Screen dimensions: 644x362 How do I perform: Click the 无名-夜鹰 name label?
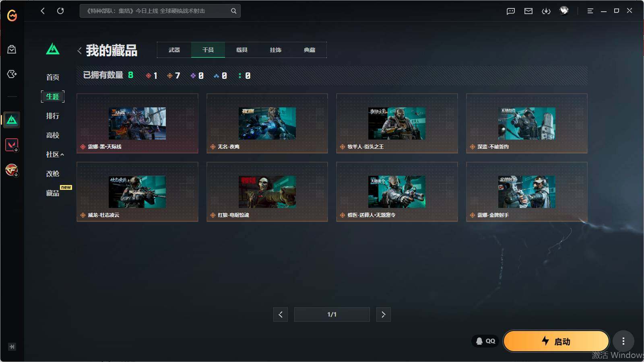pyautogui.click(x=229, y=147)
